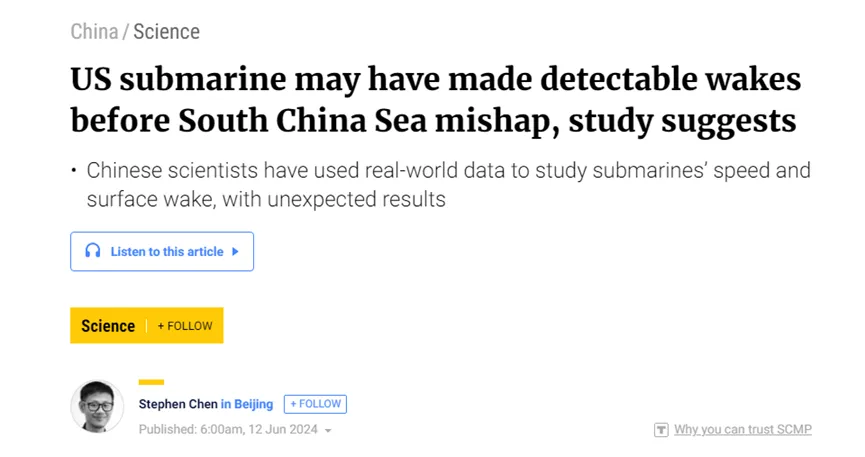Click the Published 12 Jun 2024 timestamp
Image resolution: width=865 pixels, height=457 pixels.
[228, 429]
